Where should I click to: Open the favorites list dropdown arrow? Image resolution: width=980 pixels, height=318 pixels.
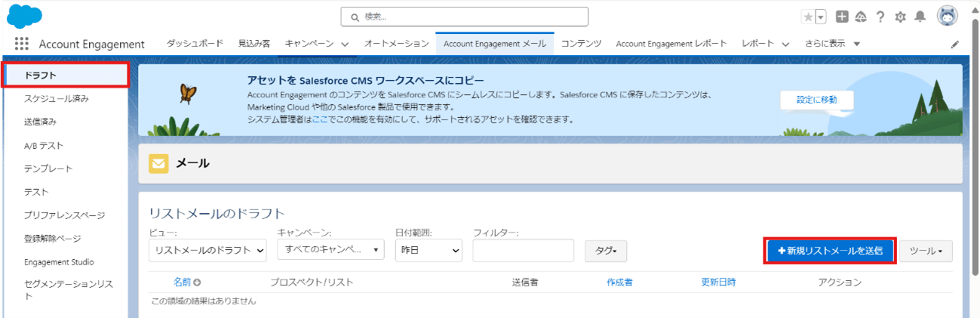[821, 17]
